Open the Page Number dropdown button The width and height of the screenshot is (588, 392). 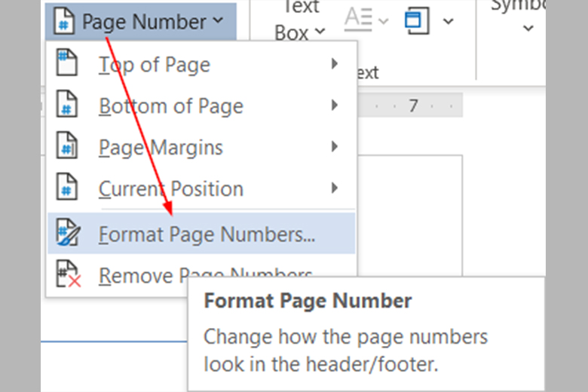coord(141,21)
